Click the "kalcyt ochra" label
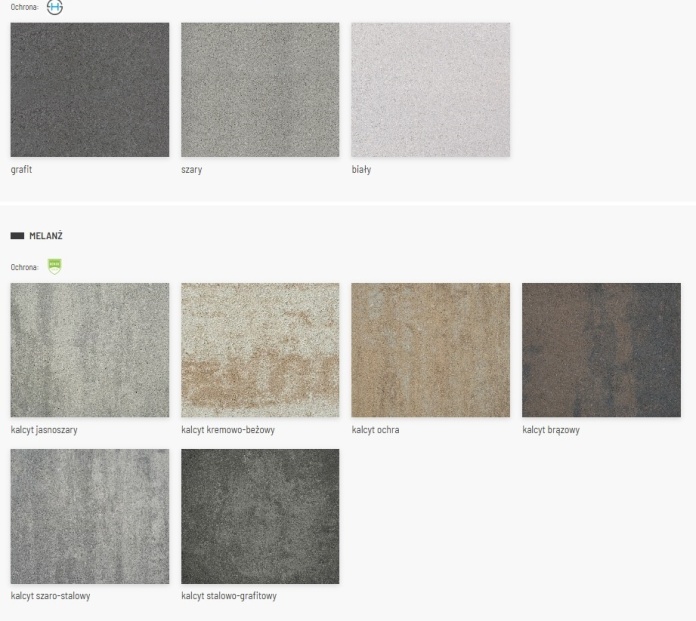Screen dimensions: 696x621 coord(375,430)
